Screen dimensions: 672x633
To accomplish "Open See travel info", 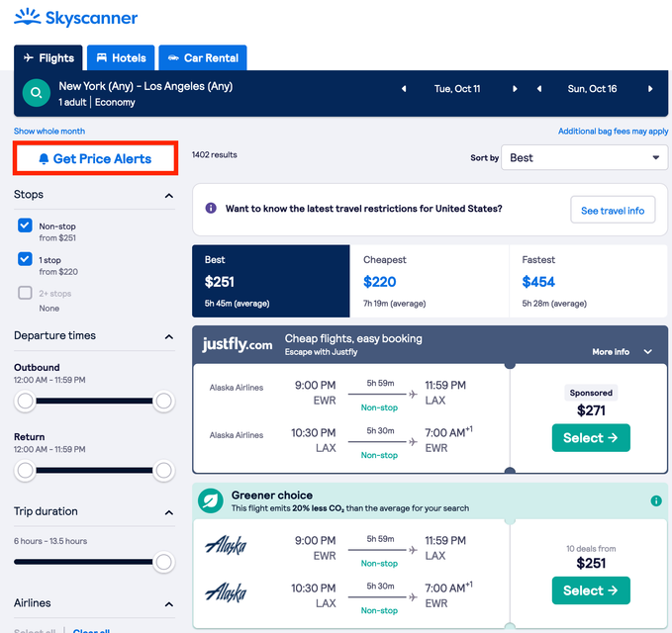I will coord(613,210).
